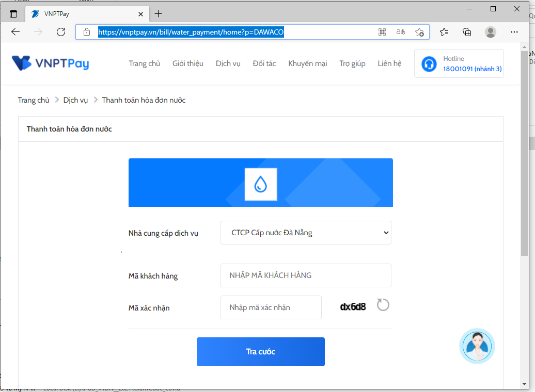Click the captcha refresh icon

(x=383, y=305)
